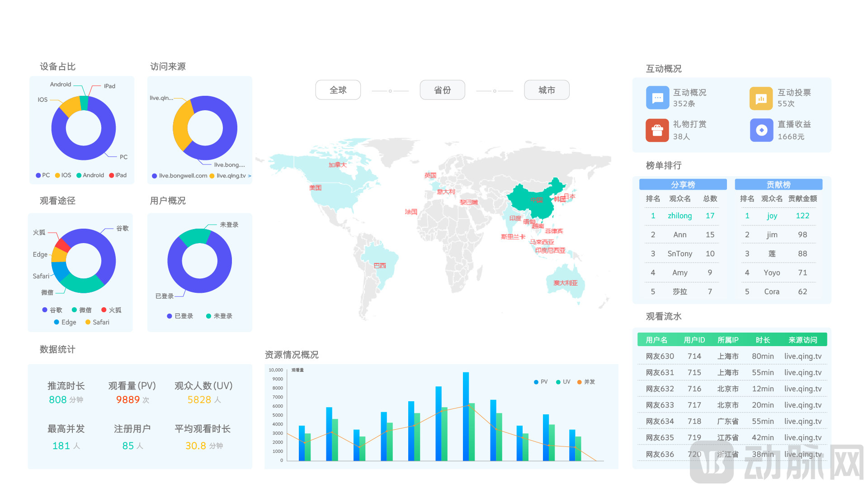The width and height of the screenshot is (868, 488).
Task: Toggle the 并发 legend in 资源情况概况
Action: [x=586, y=382]
